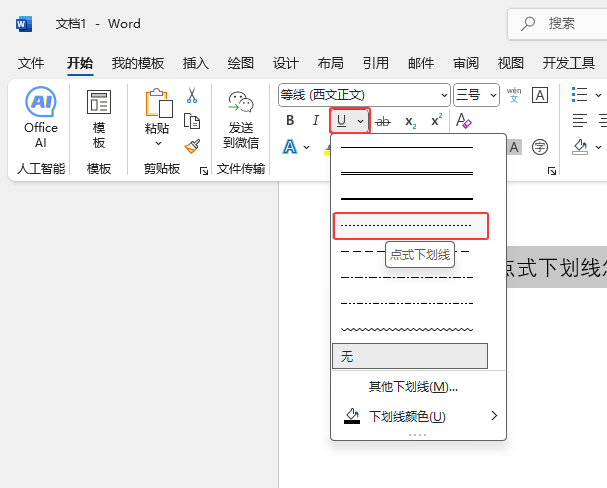
Task: Click the phonetic guide (wén) icon
Action: [x=514, y=95]
